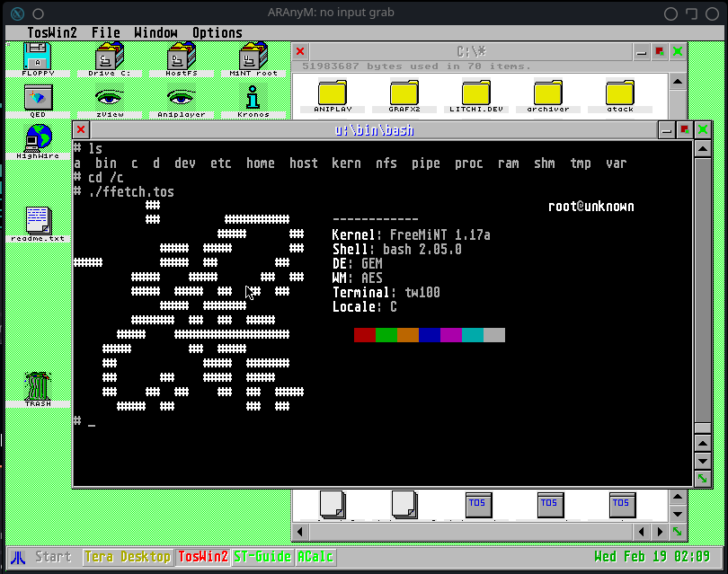The height and width of the screenshot is (574, 728).
Task: Select the first document file icon in C:\ window
Action: point(333,505)
